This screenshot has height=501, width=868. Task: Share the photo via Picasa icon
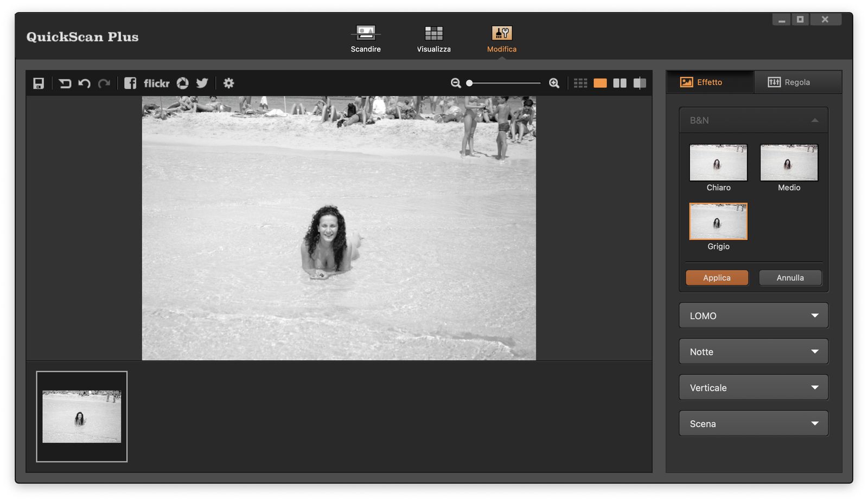coord(183,83)
